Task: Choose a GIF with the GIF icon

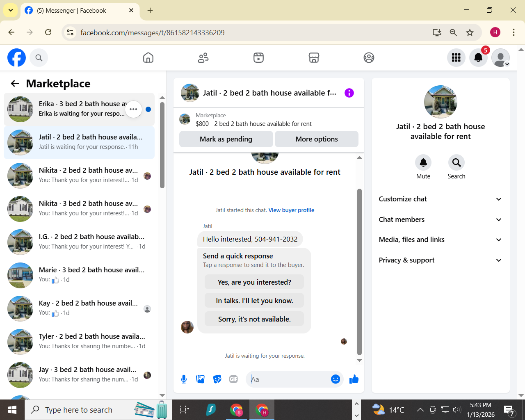Action: [x=234, y=379]
